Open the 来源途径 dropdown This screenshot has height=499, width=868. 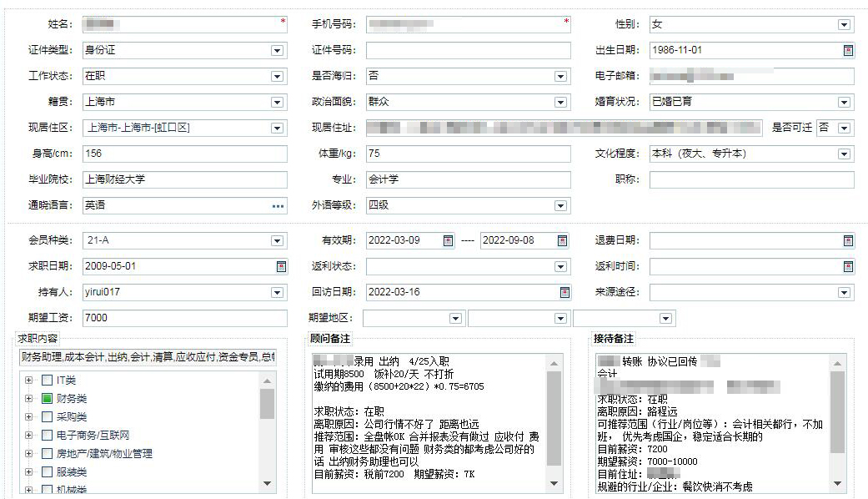click(x=844, y=292)
